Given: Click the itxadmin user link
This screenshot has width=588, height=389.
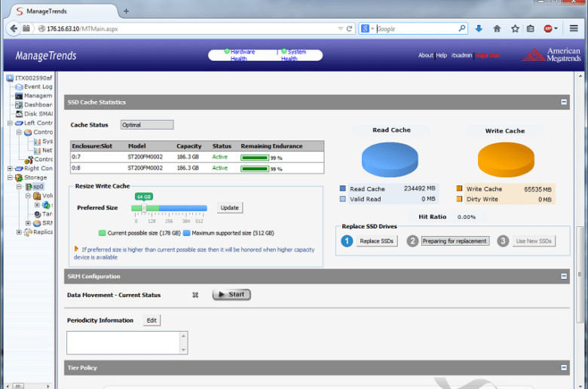Looking at the screenshot, I should 461,55.
